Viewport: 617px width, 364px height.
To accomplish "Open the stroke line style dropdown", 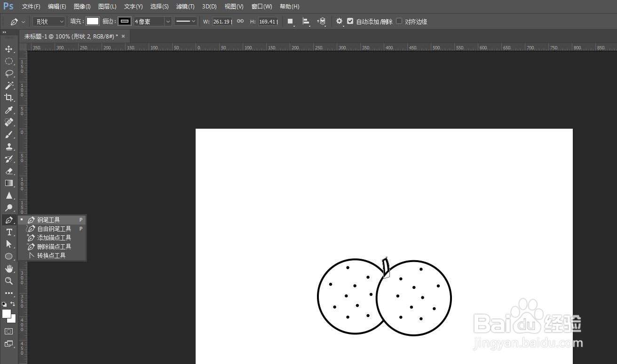I will (186, 22).
